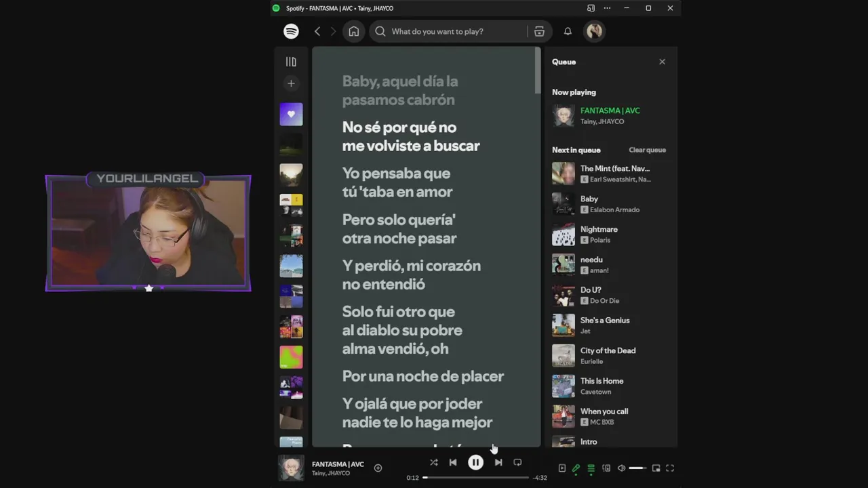Click the elapsed time 0:12 label

click(412, 478)
